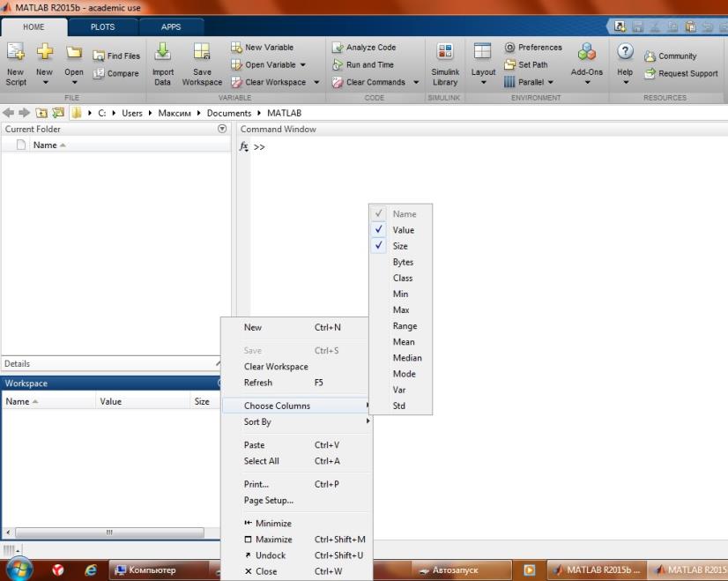Select the HOME tab
This screenshot has width=728, height=581.
click(x=33, y=27)
